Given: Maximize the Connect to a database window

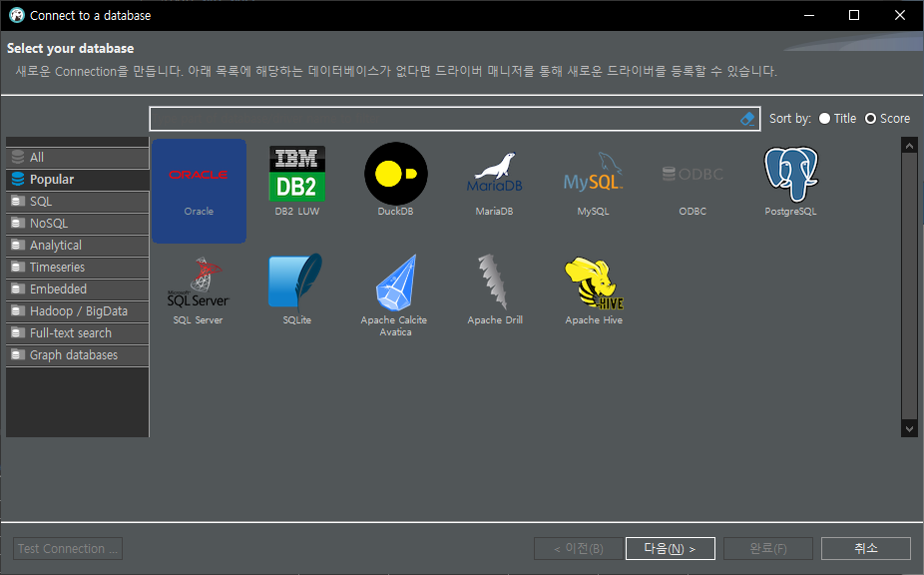Looking at the screenshot, I should [854, 15].
